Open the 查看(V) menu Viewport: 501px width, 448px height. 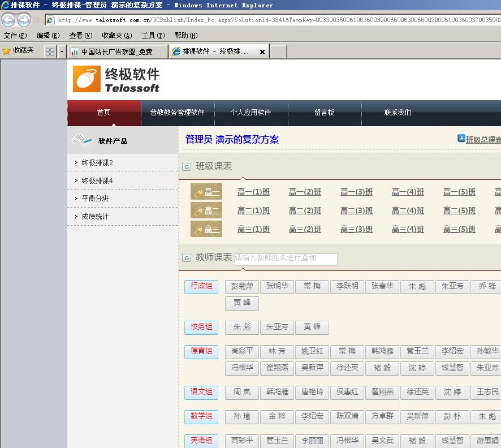[81, 36]
